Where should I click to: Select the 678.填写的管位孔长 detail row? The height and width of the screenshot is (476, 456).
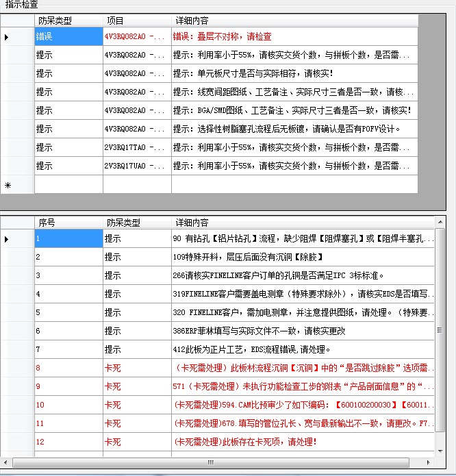point(303,424)
